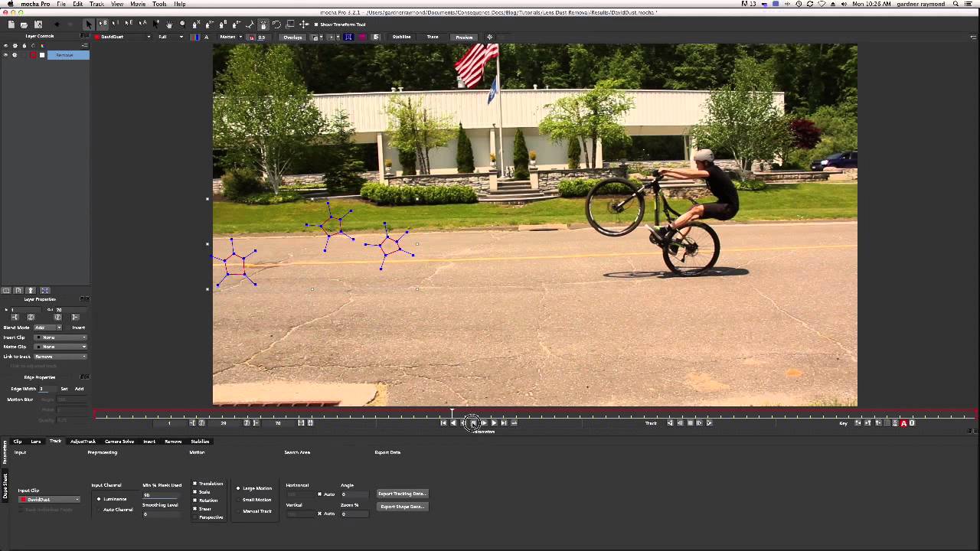
Task: Select the Create Bezier Layer tool
Action: tap(222, 24)
